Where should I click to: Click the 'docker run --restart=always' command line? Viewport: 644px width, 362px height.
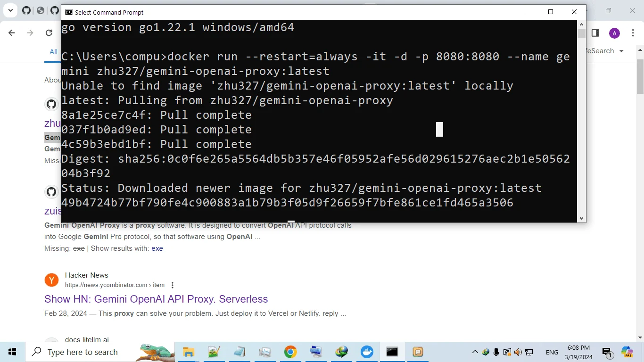point(316,64)
